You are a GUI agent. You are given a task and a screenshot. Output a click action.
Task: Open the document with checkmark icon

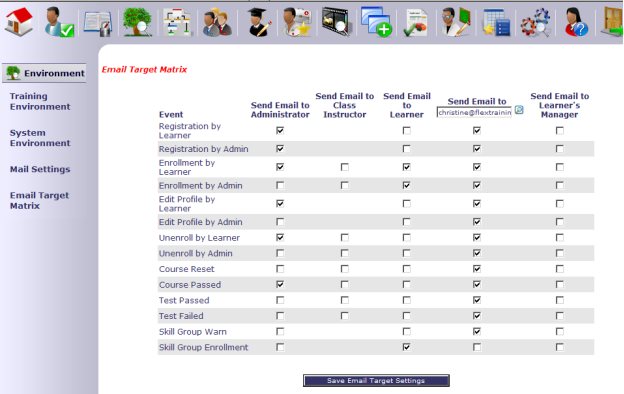[x=415, y=23]
